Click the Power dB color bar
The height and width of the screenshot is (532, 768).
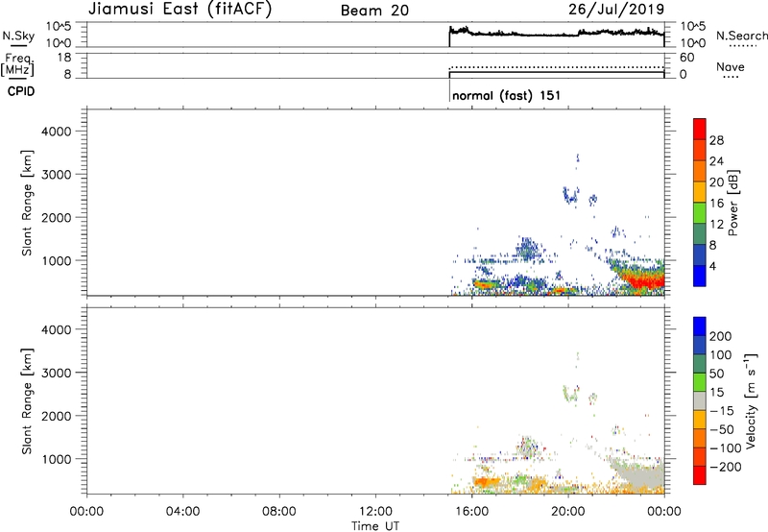tap(700, 202)
